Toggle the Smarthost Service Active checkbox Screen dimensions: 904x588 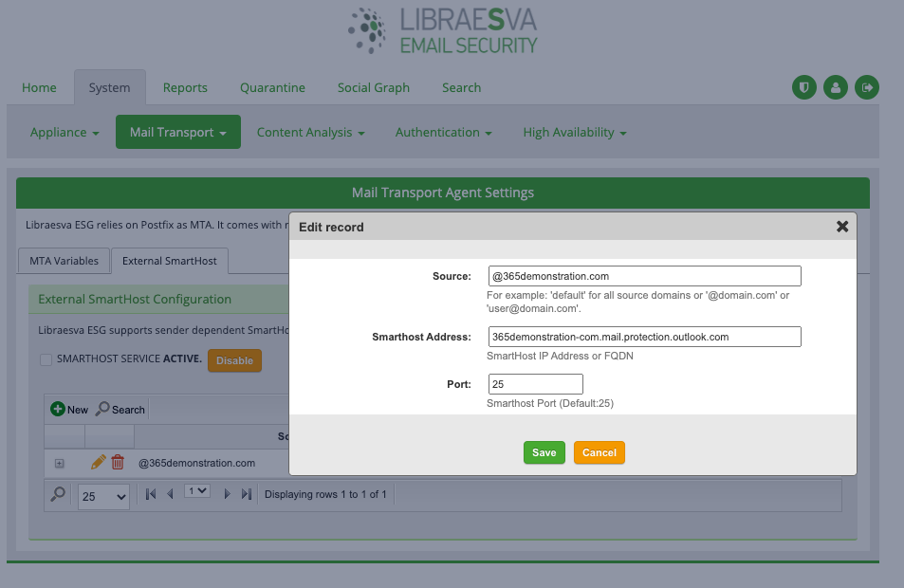(46, 359)
